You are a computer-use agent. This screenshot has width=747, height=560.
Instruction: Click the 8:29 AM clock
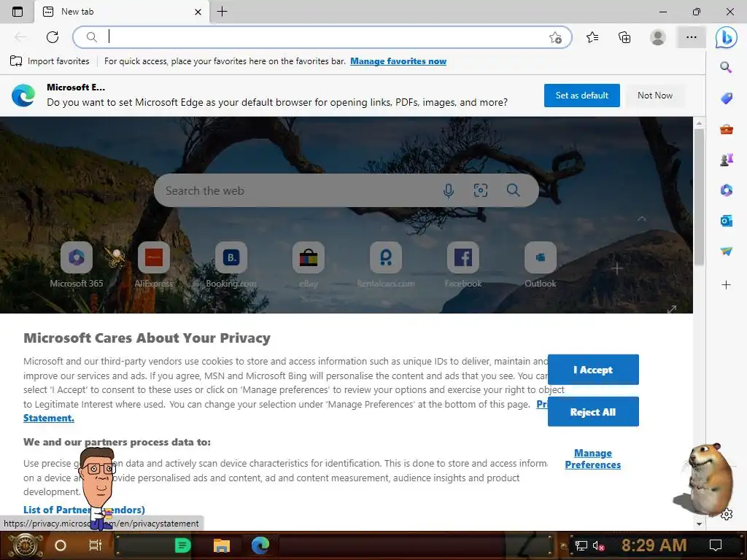654,545
